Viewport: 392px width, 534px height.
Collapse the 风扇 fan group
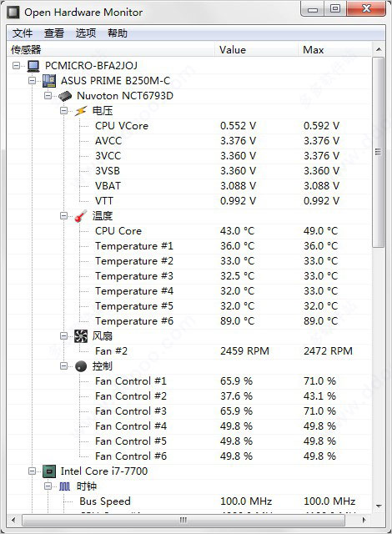pos(63,335)
